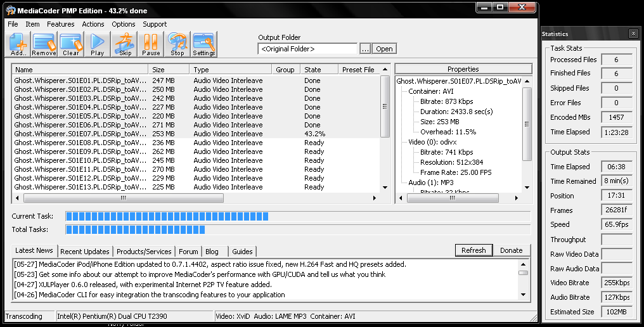This screenshot has height=327, width=644.
Task: Click the Time Remained value in Statistics
Action: (x=617, y=181)
